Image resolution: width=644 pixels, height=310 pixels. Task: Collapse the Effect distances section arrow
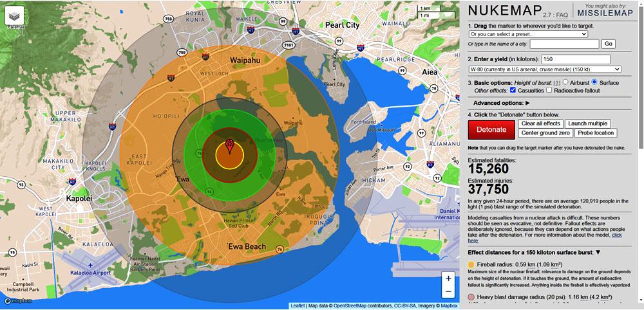pyautogui.click(x=598, y=252)
